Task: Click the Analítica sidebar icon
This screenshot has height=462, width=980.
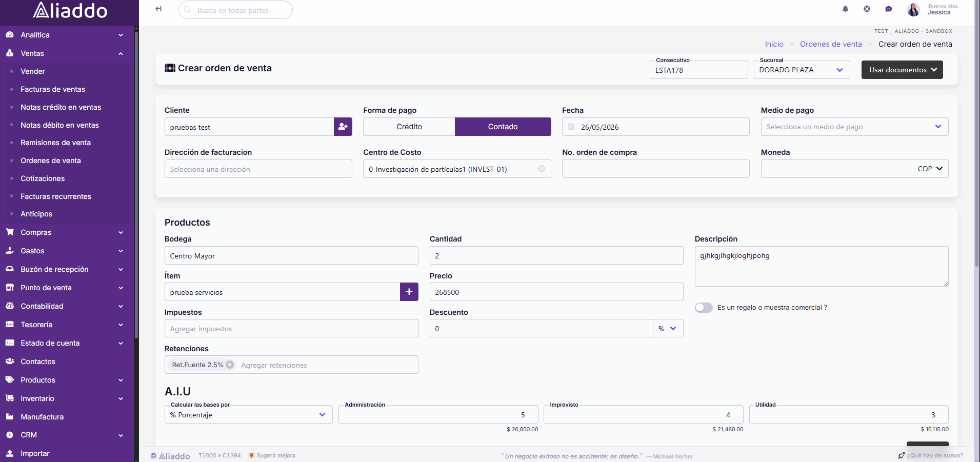Action: click(10, 35)
